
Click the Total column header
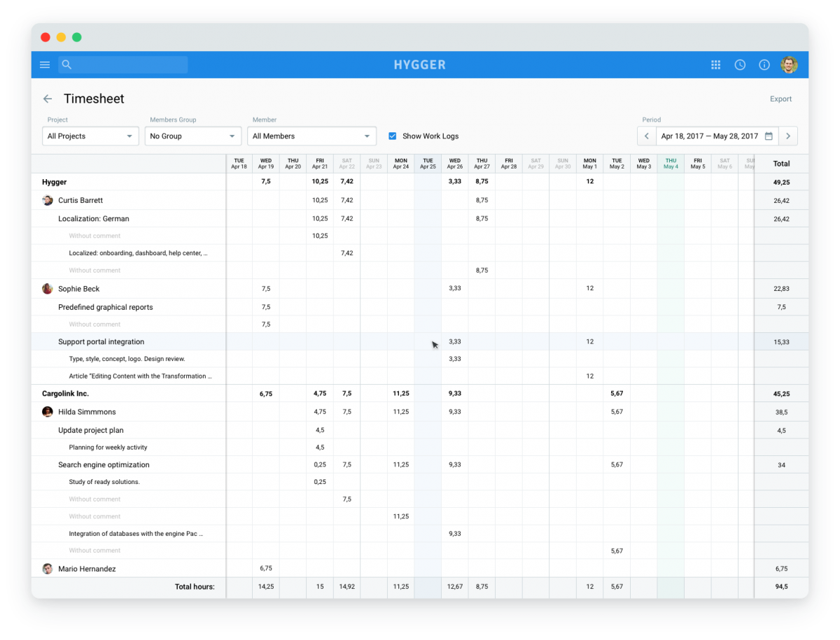click(x=781, y=164)
